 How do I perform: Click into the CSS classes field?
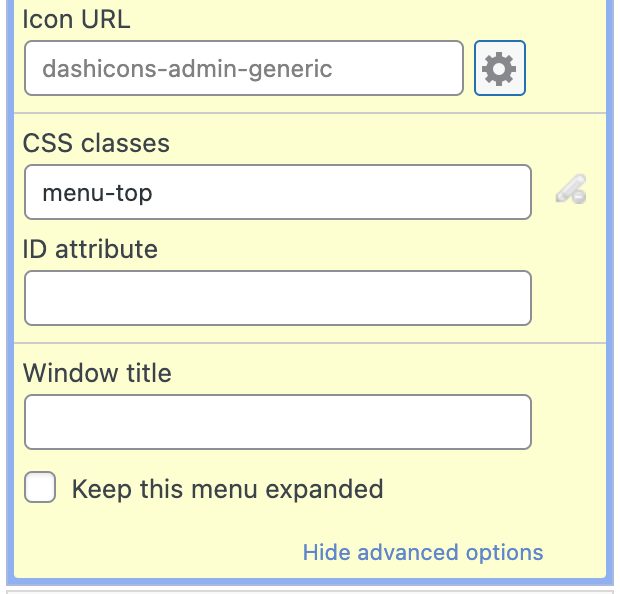coord(277,192)
